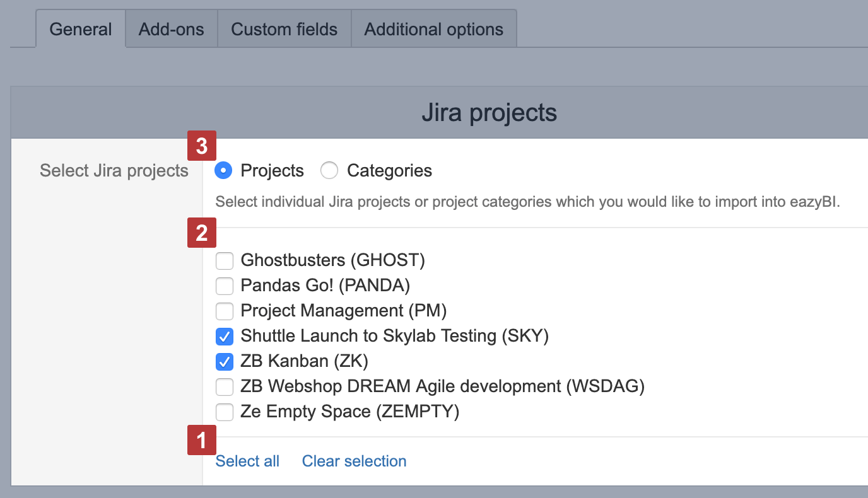Switch to the General tab

[81, 29]
